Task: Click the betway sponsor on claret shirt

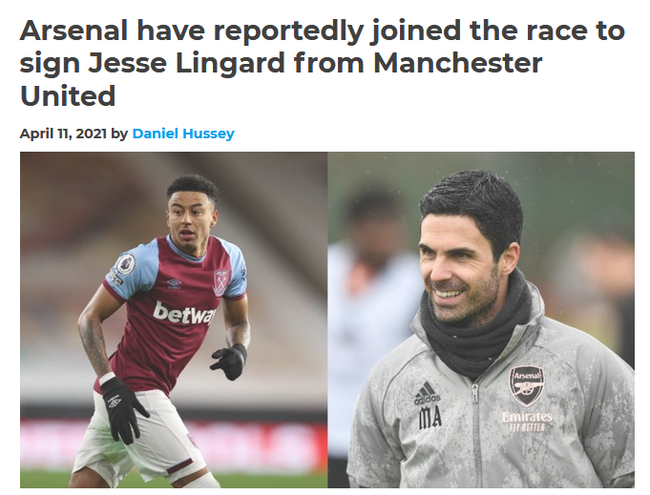Action: pyautogui.click(x=184, y=313)
